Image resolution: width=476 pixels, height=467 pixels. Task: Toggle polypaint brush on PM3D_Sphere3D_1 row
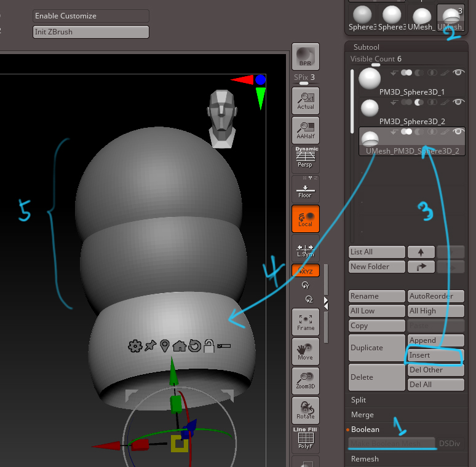click(x=445, y=73)
